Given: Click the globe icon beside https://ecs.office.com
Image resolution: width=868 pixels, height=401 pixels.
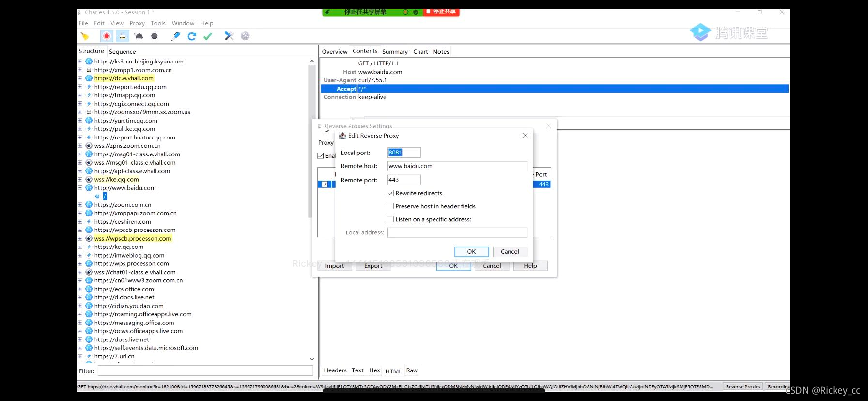Looking at the screenshot, I should point(89,289).
